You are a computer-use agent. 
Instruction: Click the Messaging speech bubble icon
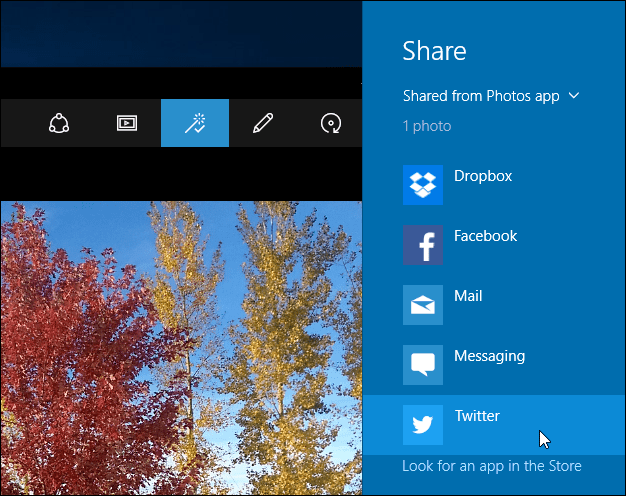(x=423, y=365)
